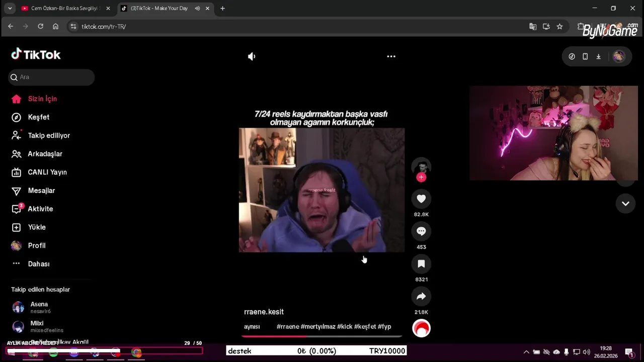Install the TikTok app from address bar
Image resolution: width=644 pixels, height=362 pixels.
pyautogui.click(x=546, y=27)
